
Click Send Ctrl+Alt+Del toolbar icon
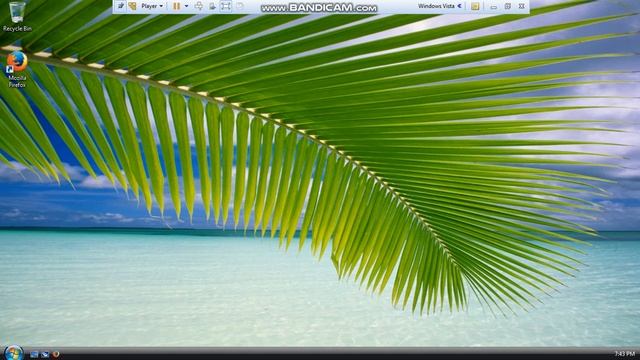pos(199,6)
